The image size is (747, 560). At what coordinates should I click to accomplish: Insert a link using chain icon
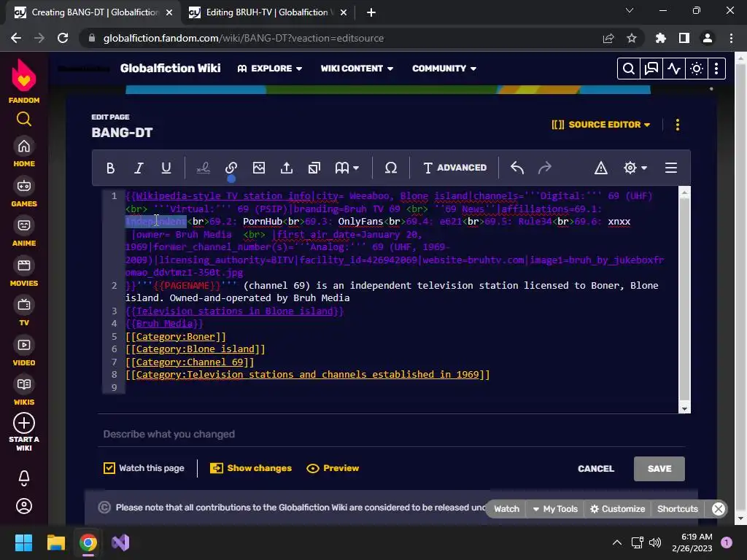(231, 168)
